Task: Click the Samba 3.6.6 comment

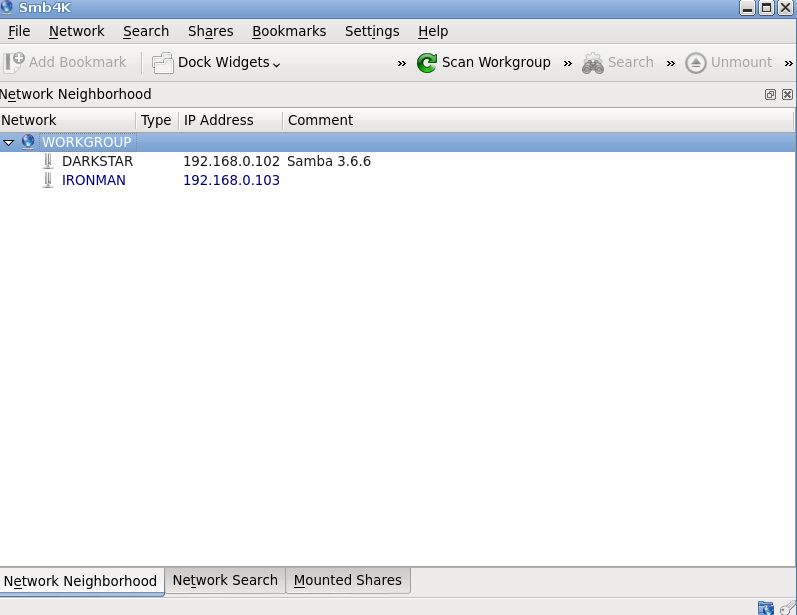Action: [x=329, y=162]
